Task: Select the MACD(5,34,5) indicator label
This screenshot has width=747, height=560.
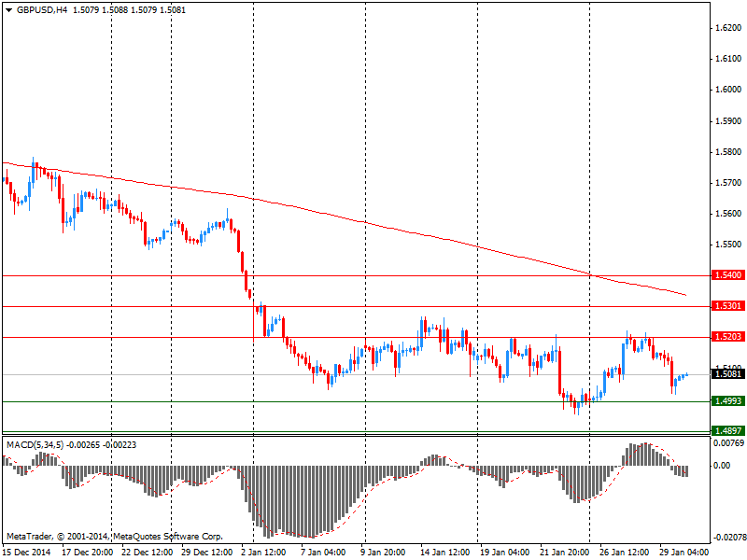Action: (x=35, y=445)
